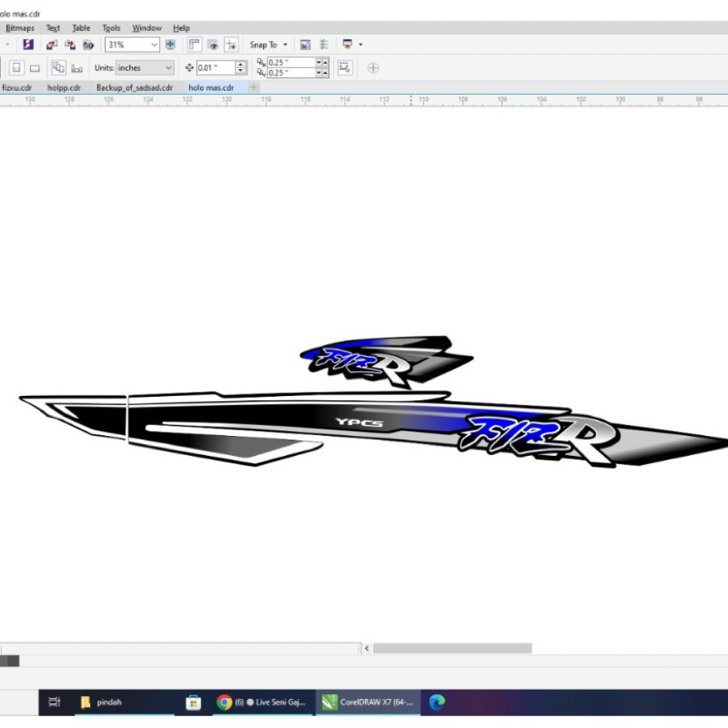Image resolution: width=728 pixels, height=728 pixels.
Task: Click the horizontal scrollbar thumb
Action: pyautogui.click(x=452, y=648)
